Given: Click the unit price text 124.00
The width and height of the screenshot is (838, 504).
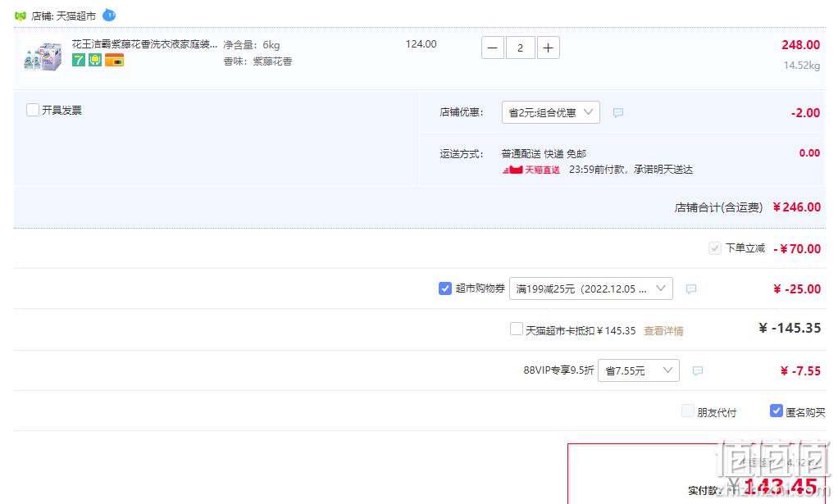Looking at the screenshot, I should pyautogui.click(x=421, y=44).
